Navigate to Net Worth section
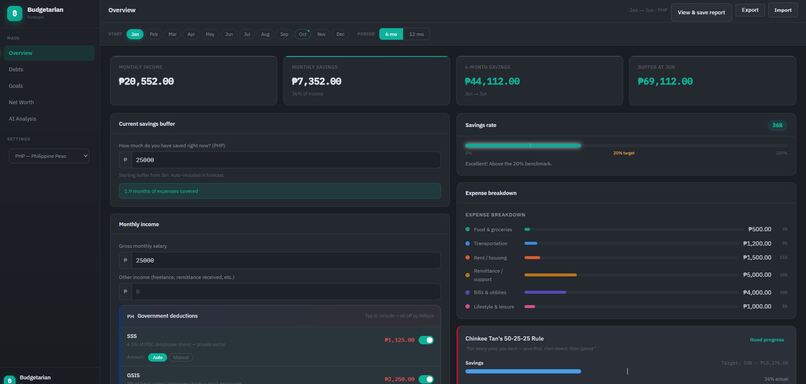This screenshot has width=806, height=384. click(x=49, y=102)
